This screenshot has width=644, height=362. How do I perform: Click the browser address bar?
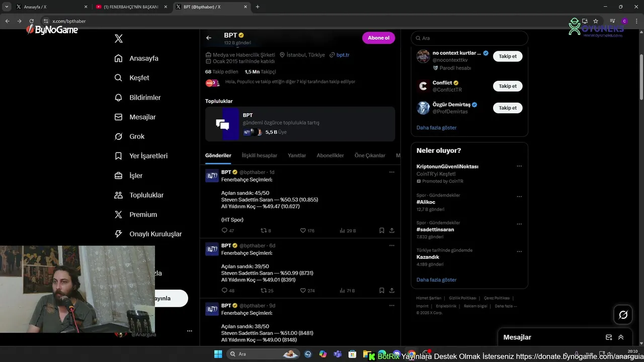[x=302, y=21]
